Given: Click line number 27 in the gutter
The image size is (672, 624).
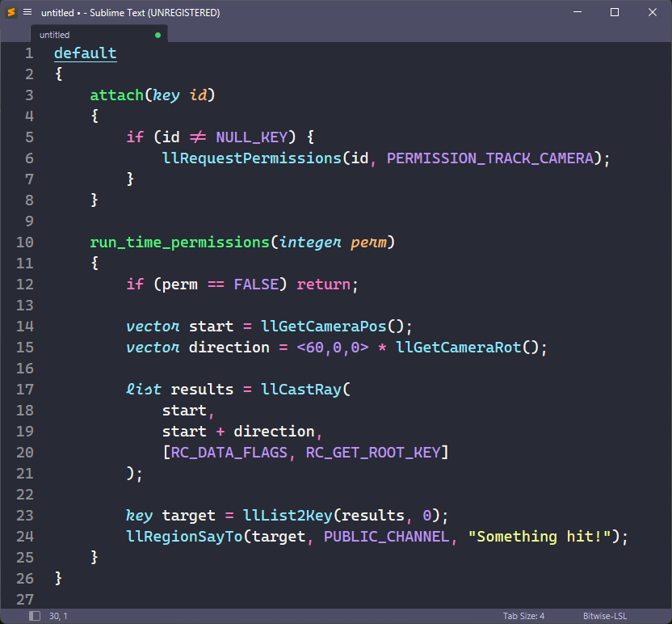Looking at the screenshot, I should coord(25,600).
